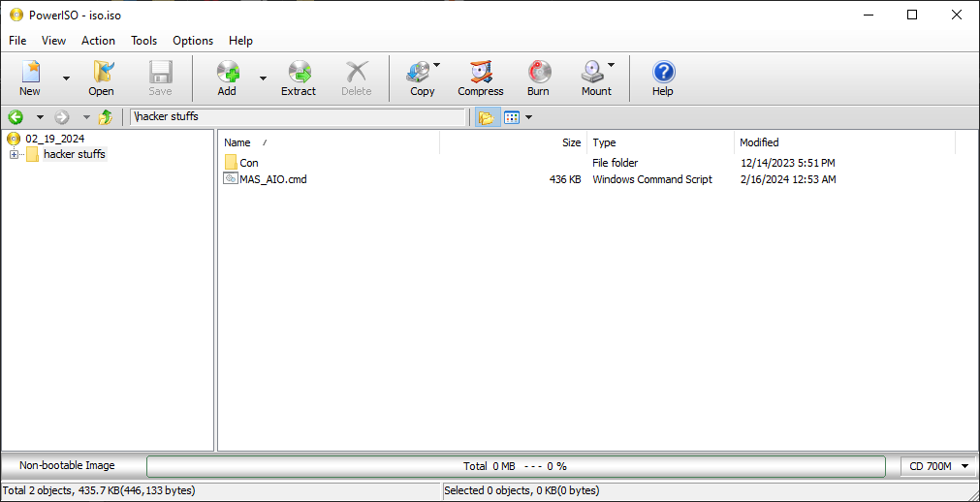This screenshot has width=980, height=502.
Task: Click the Copy disc toolbar icon
Action: (420, 78)
